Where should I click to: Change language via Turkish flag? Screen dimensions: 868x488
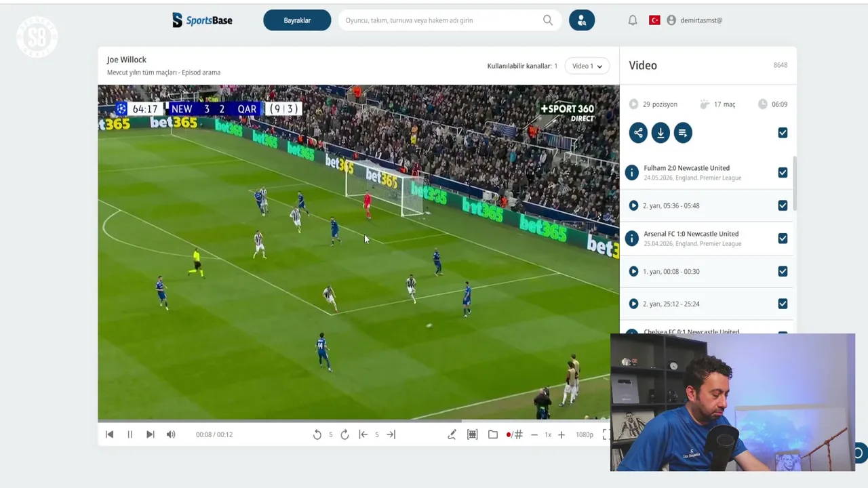coord(654,20)
